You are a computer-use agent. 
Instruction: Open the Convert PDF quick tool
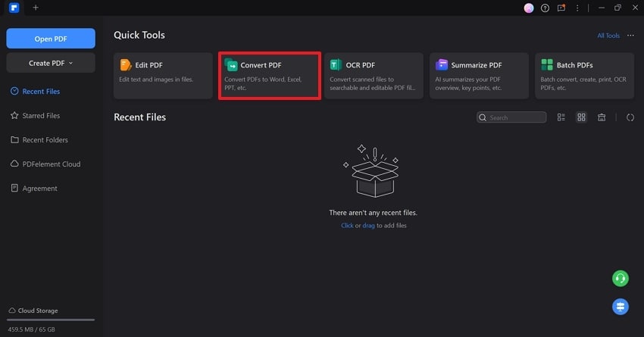pyautogui.click(x=270, y=76)
